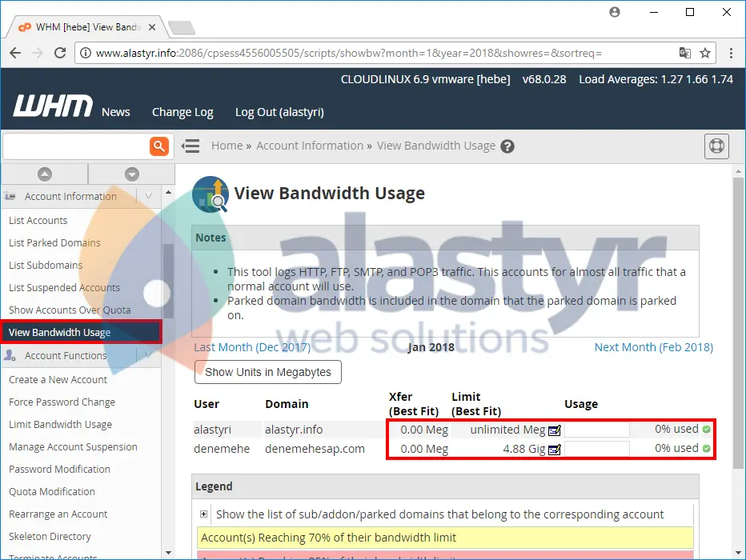Click the usage bar for denemehe
The image size is (746, 560).
(596, 449)
